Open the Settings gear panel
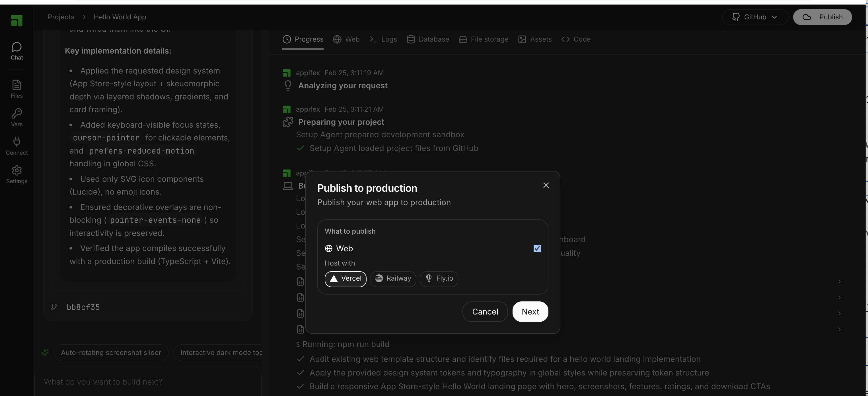The width and height of the screenshot is (868, 396). point(17,174)
